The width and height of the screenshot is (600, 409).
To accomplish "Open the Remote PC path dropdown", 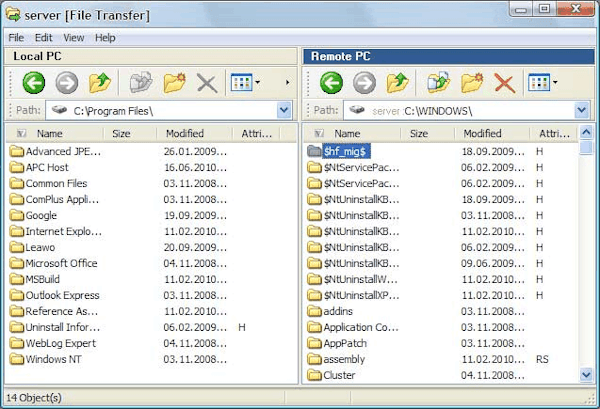I will [x=582, y=111].
